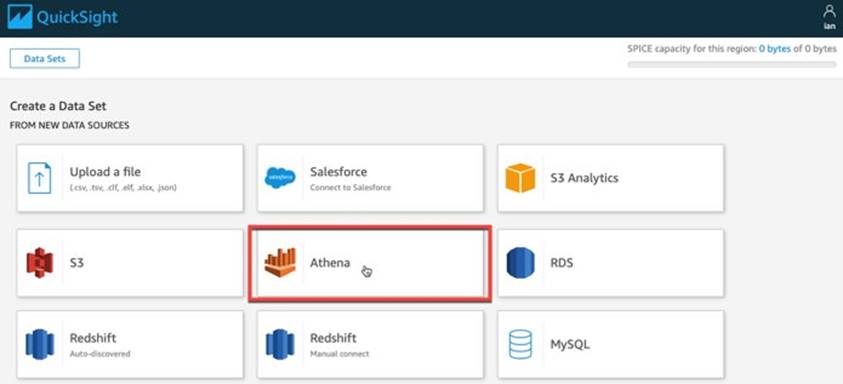The height and width of the screenshot is (384, 843).
Task: Click the MySQL database icon
Action: tap(520, 344)
